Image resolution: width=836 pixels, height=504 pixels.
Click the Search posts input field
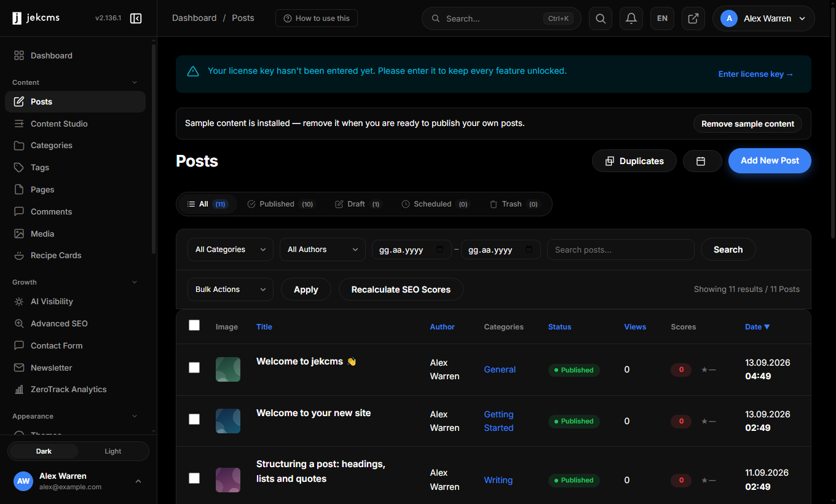[x=621, y=250]
